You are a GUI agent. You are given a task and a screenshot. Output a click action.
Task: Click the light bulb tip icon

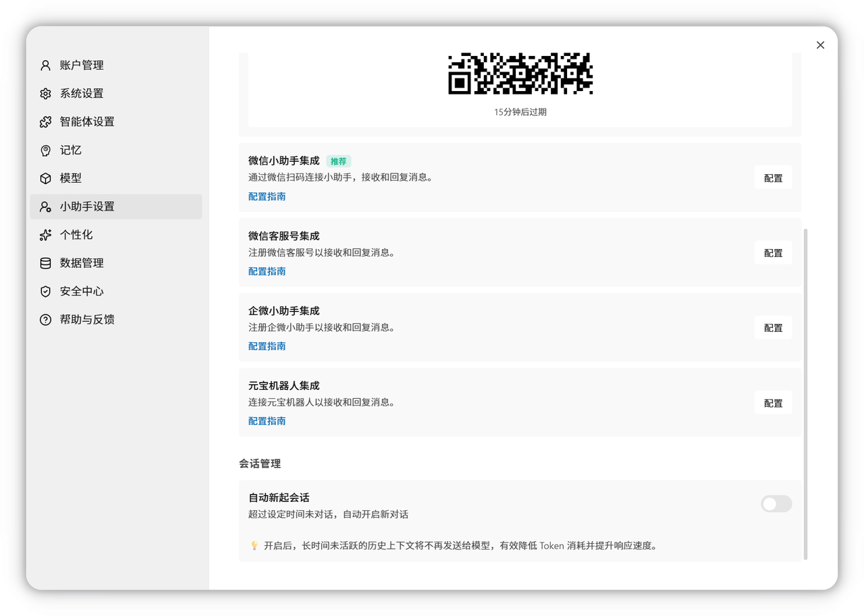click(254, 545)
